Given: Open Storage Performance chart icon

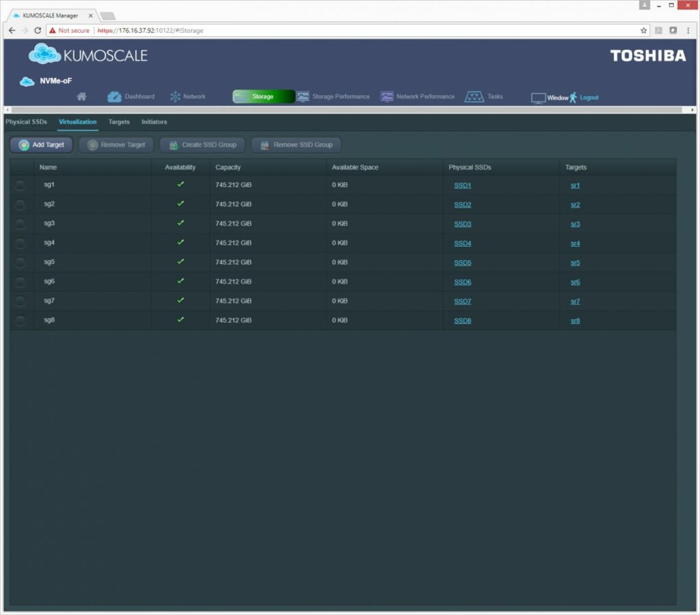Looking at the screenshot, I should (303, 96).
